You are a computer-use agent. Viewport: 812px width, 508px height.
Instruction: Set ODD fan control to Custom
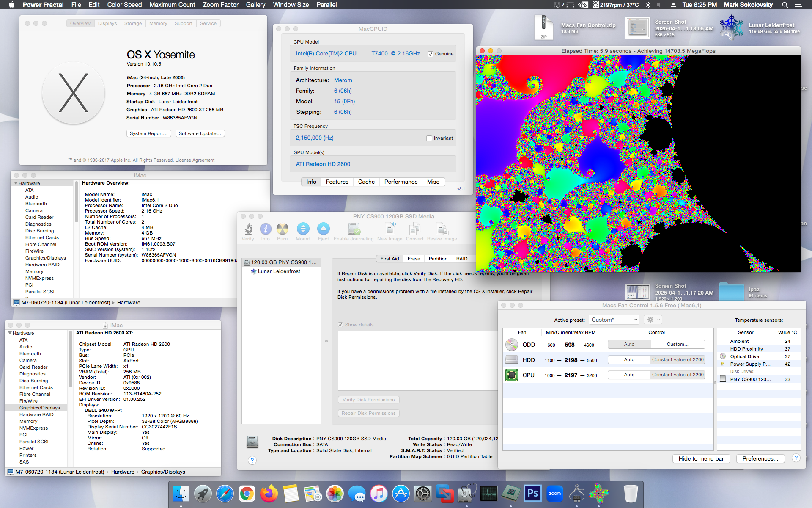(x=677, y=344)
